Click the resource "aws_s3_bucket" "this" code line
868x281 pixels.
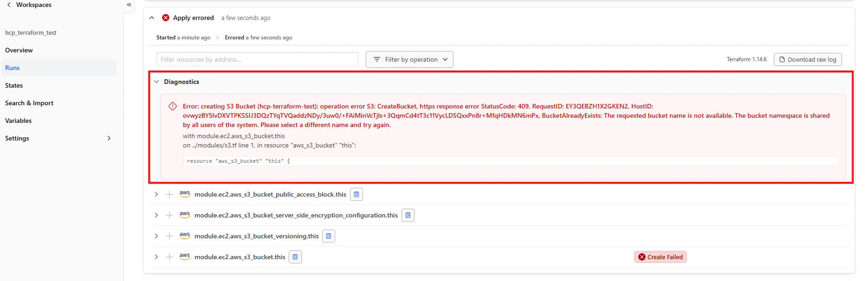click(238, 161)
